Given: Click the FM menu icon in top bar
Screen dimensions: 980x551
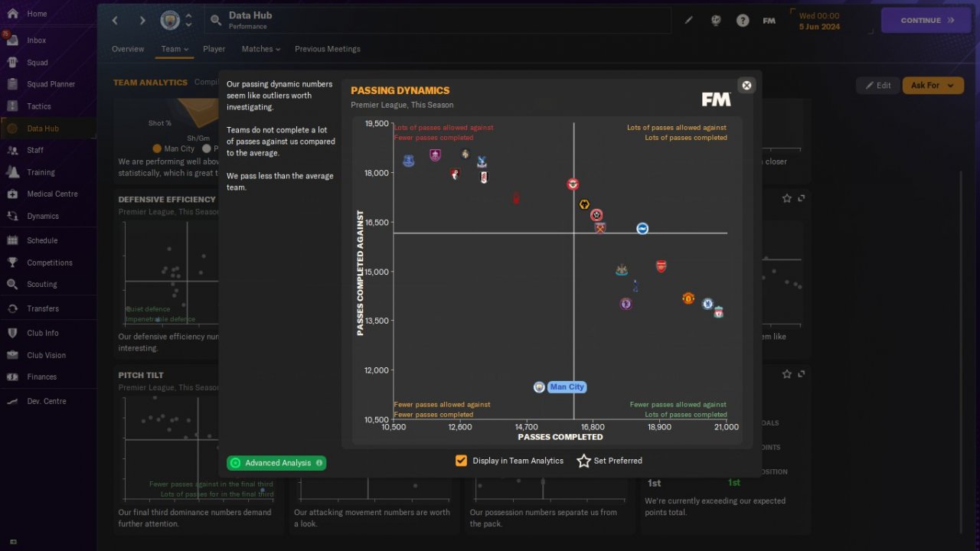Looking at the screenshot, I should pos(769,21).
